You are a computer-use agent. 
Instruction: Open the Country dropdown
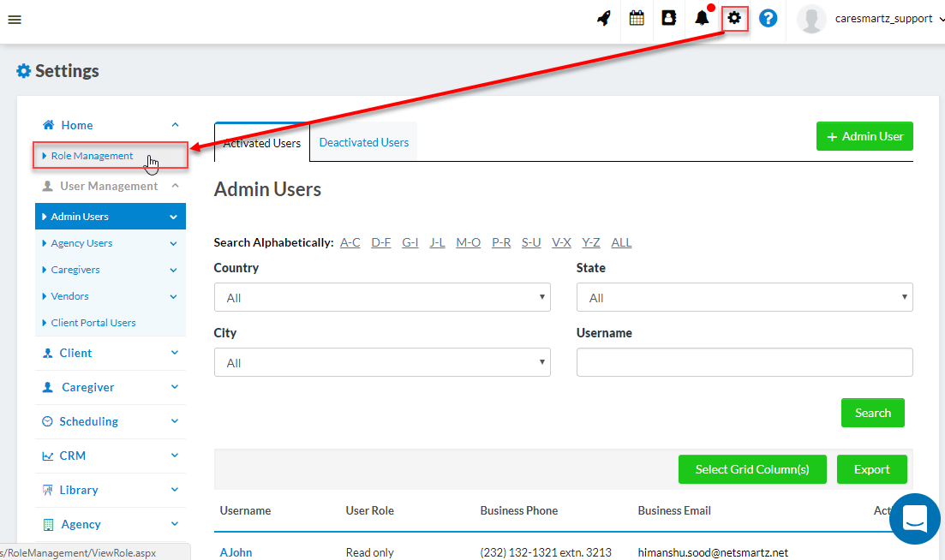(x=381, y=298)
